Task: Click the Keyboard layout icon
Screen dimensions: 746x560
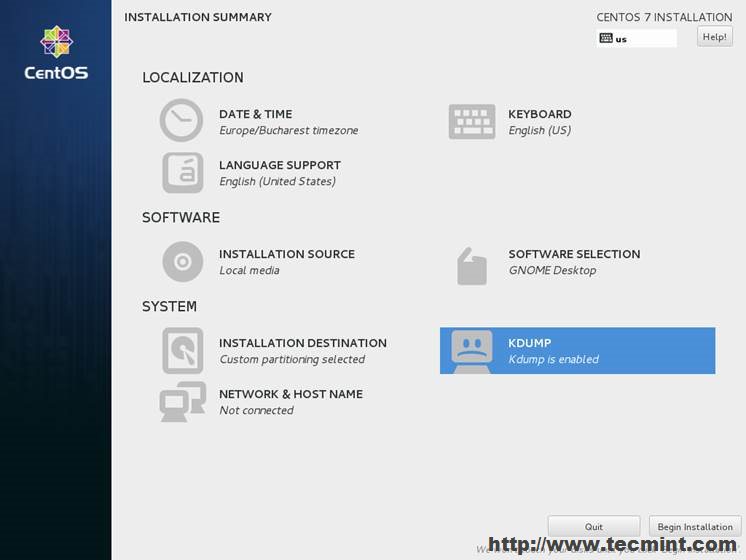Action: click(x=471, y=122)
